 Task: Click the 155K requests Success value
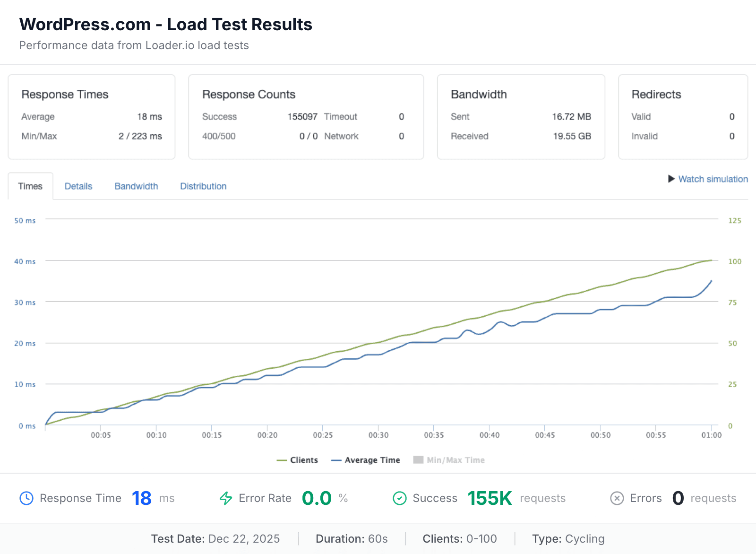[490, 498]
